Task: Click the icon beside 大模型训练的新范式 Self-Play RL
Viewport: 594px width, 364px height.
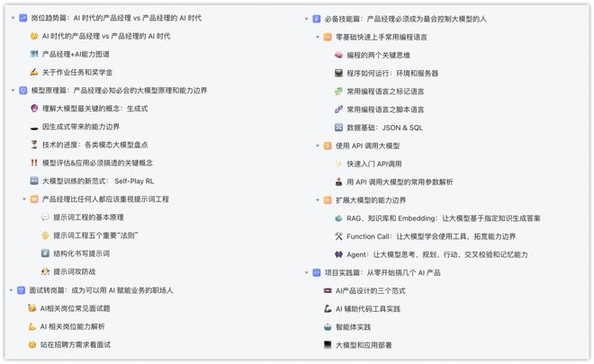Action: [34, 181]
